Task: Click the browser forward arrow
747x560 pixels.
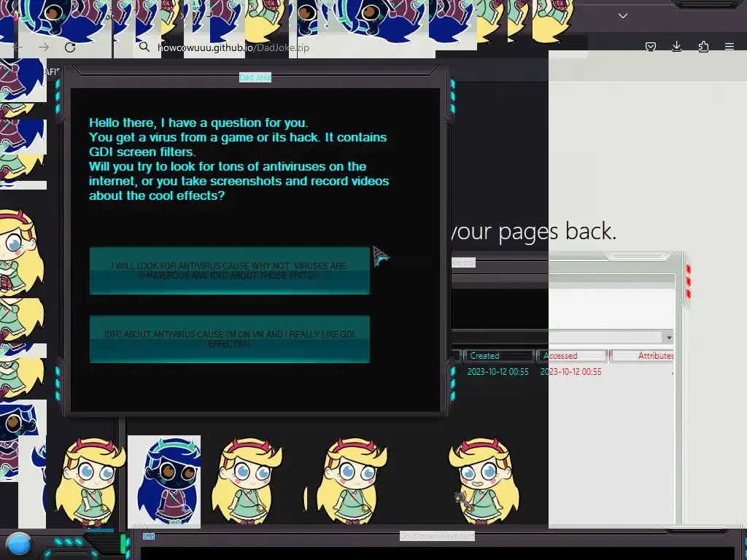Action: pos(44,47)
